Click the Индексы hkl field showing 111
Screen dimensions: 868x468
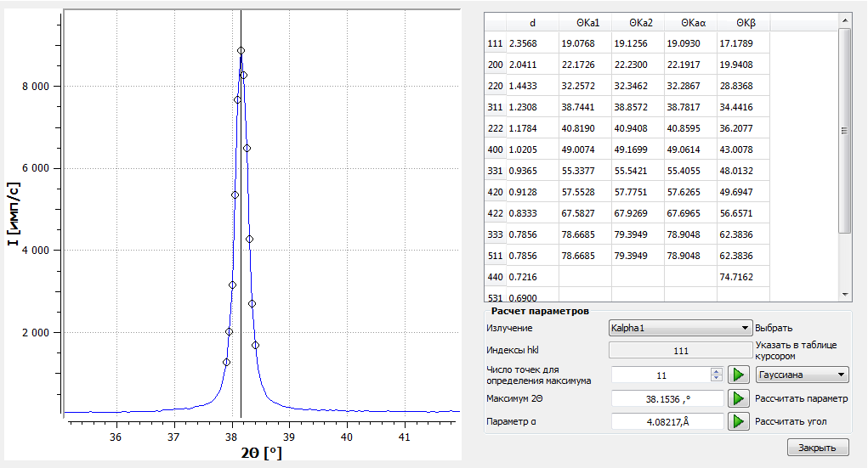[x=680, y=350]
